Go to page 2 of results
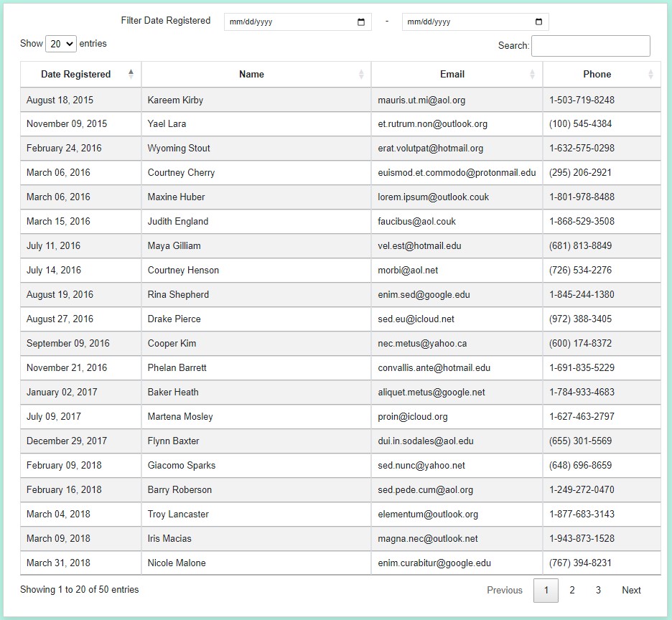Screen dimensions: 672x620 (x=571, y=590)
